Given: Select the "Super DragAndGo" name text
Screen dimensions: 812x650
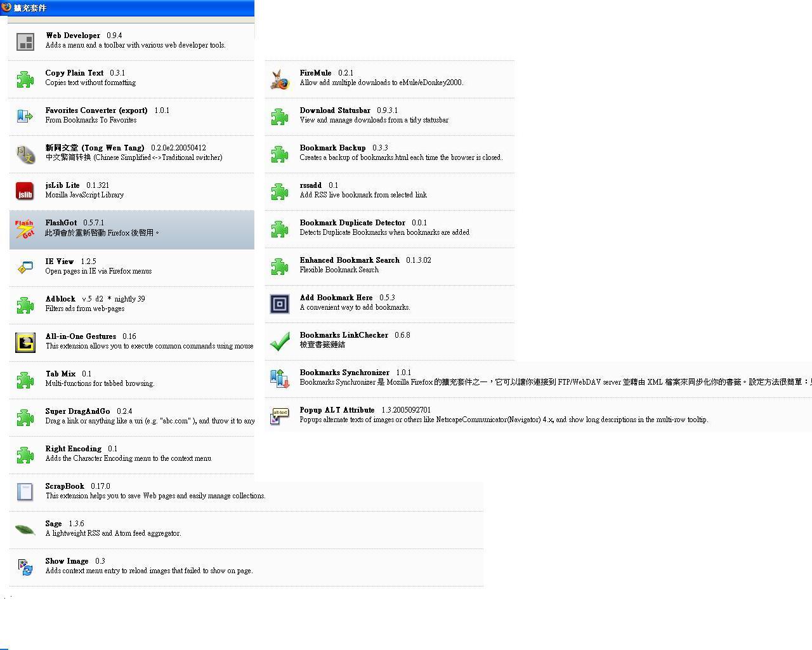Looking at the screenshot, I should point(78,411).
